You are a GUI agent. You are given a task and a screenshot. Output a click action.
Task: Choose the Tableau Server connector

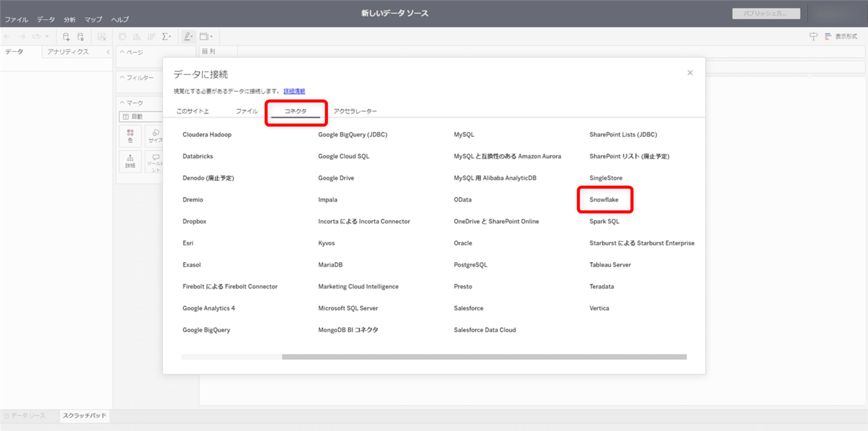click(610, 265)
